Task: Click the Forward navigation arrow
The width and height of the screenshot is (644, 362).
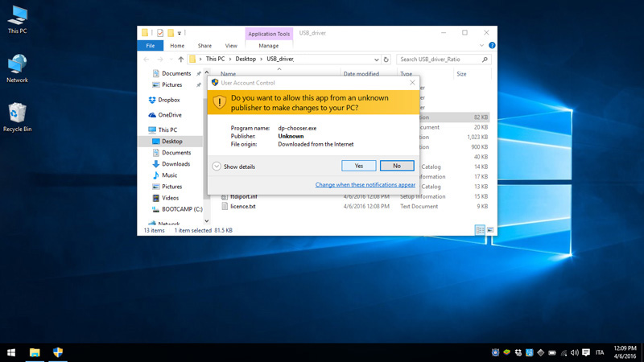Action: coord(160,60)
